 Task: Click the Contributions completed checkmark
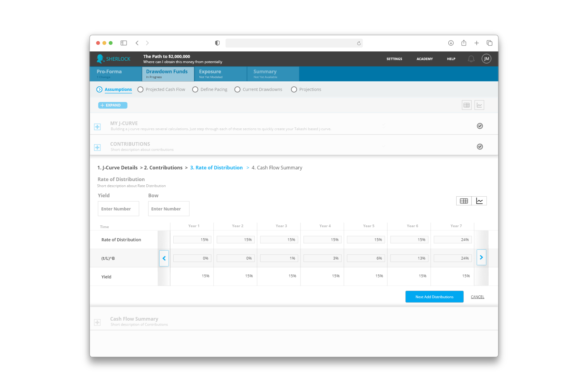coord(480,146)
